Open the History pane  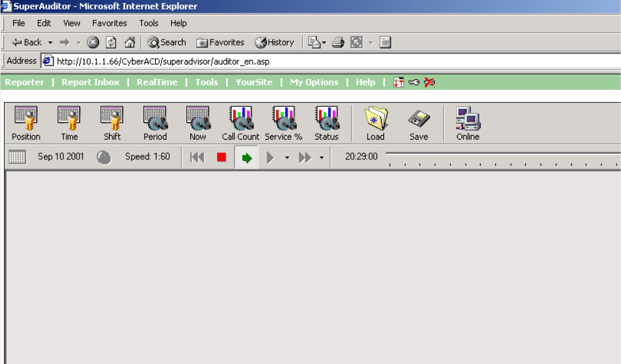click(274, 42)
